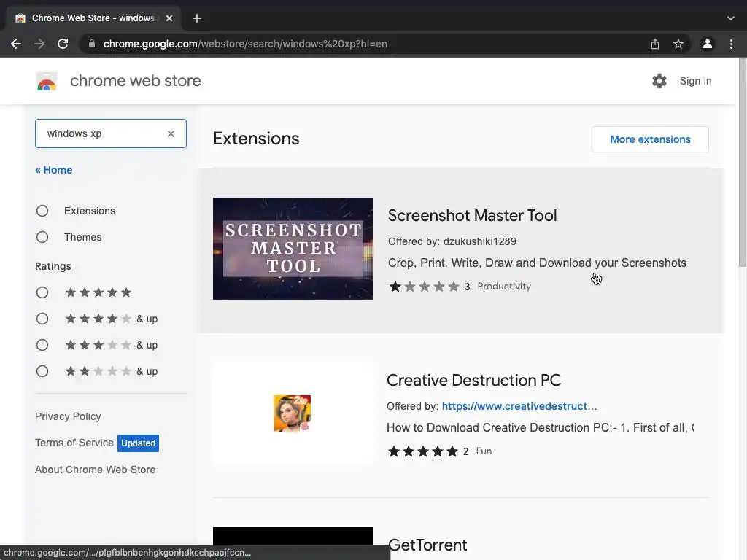Share this page via share icon
The width and height of the screenshot is (747, 560).
pos(655,44)
